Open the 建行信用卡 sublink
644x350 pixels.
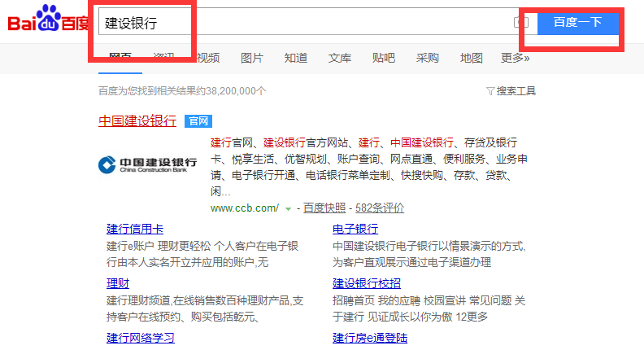[x=135, y=229]
